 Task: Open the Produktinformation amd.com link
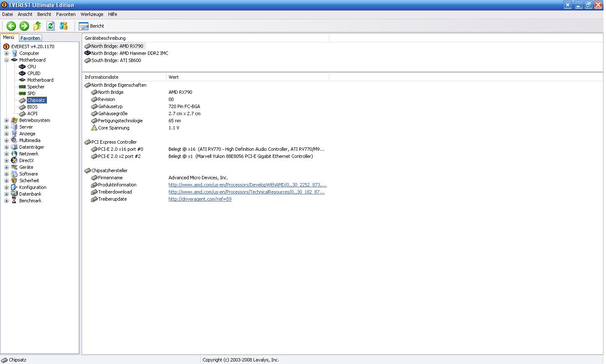247,185
